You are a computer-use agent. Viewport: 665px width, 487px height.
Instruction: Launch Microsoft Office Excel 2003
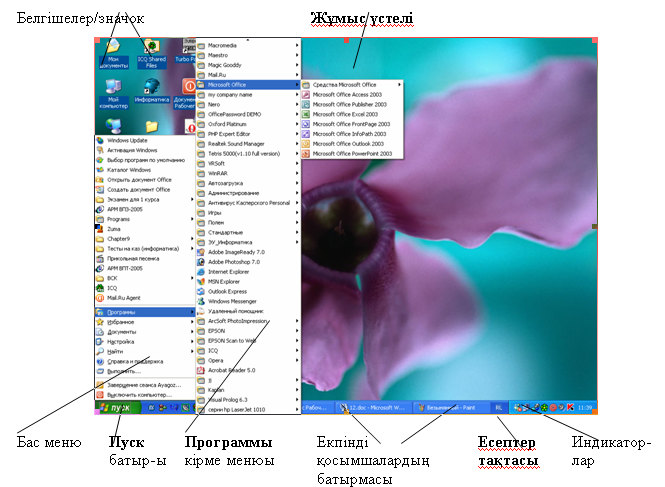tap(352, 114)
